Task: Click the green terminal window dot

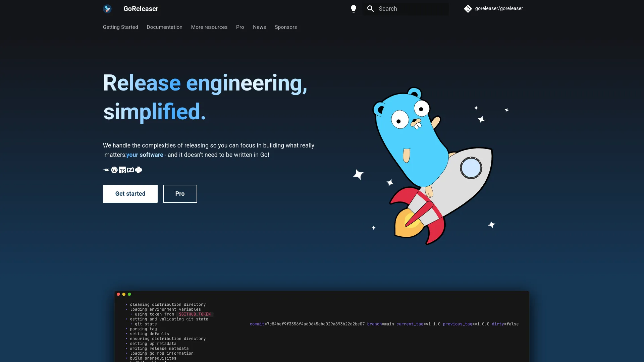Action: click(x=129, y=294)
